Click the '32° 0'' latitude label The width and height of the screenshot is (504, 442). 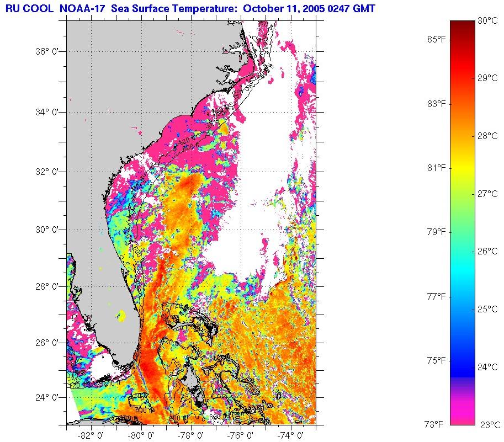click(x=46, y=172)
